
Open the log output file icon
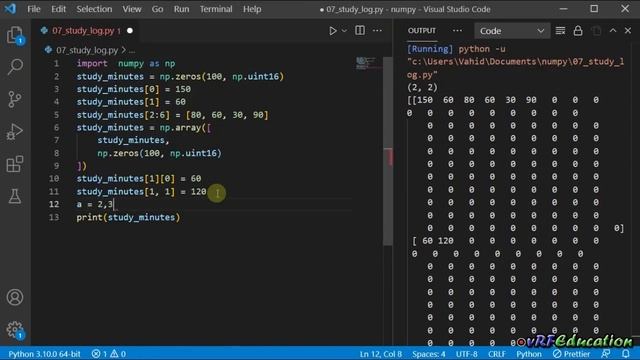pyautogui.click(x=596, y=31)
